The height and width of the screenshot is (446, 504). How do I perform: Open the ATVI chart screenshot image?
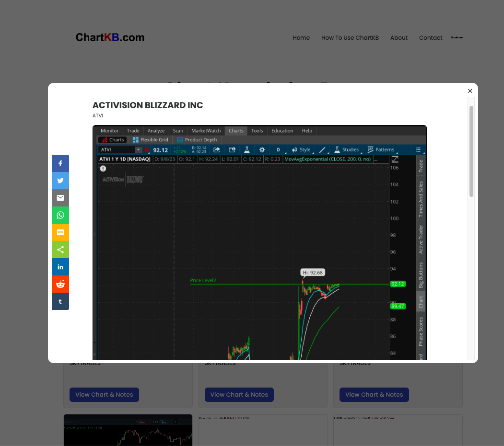coord(259,242)
